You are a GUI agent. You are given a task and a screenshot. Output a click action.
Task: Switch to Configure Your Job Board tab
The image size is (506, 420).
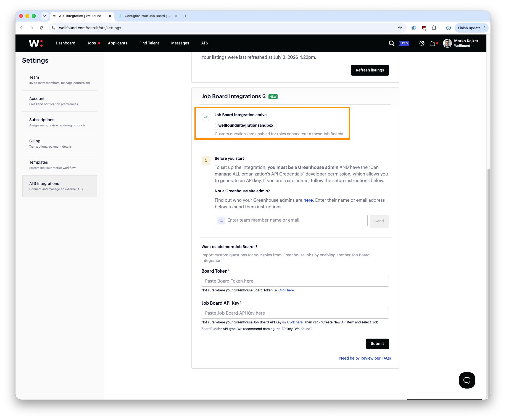coord(147,16)
